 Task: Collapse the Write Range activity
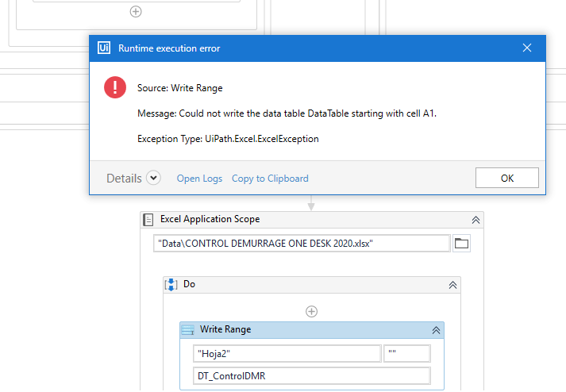(436, 330)
